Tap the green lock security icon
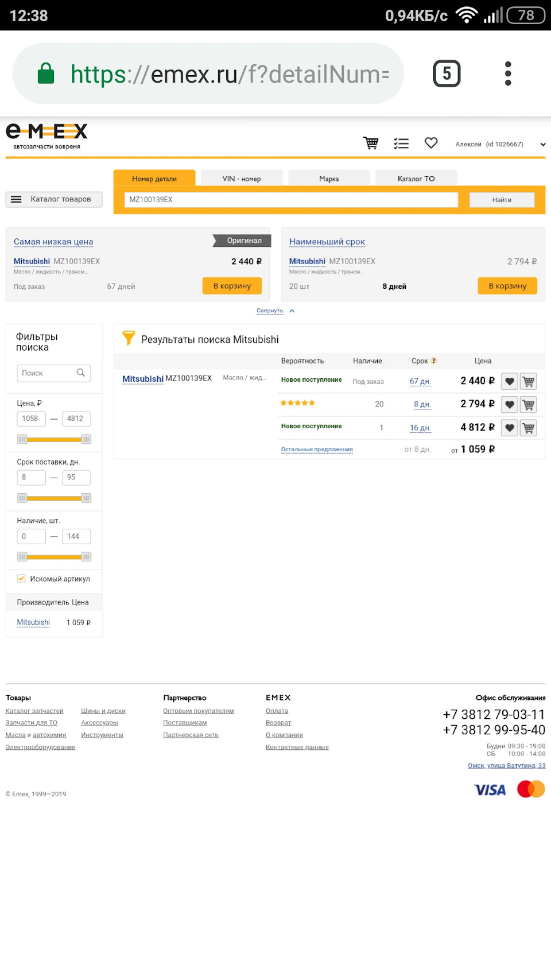This screenshot has width=551, height=980. tap(46, 73)
